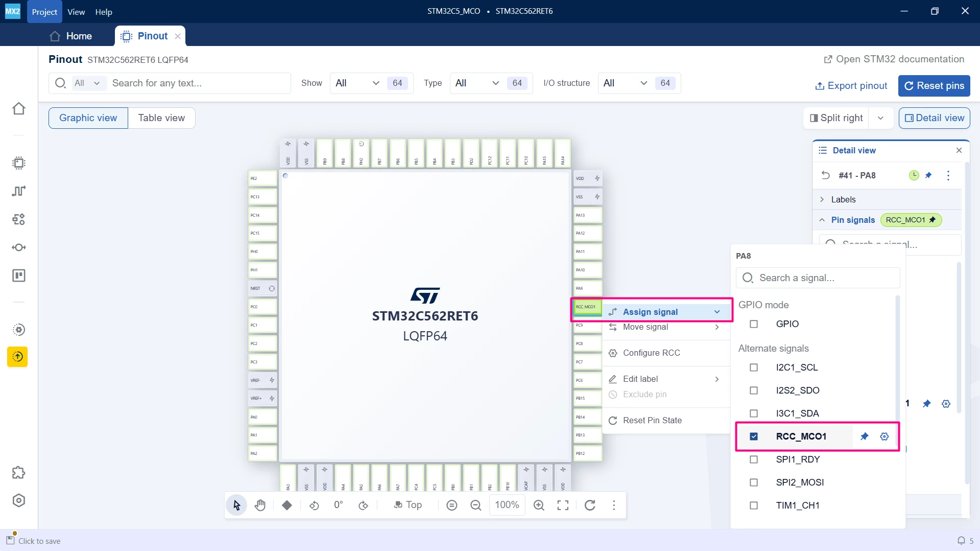Image resolution: width=980 pixels, height=551 pixels.
Task: Collapse the Pin signals section
Action: [x=822, y=220]
